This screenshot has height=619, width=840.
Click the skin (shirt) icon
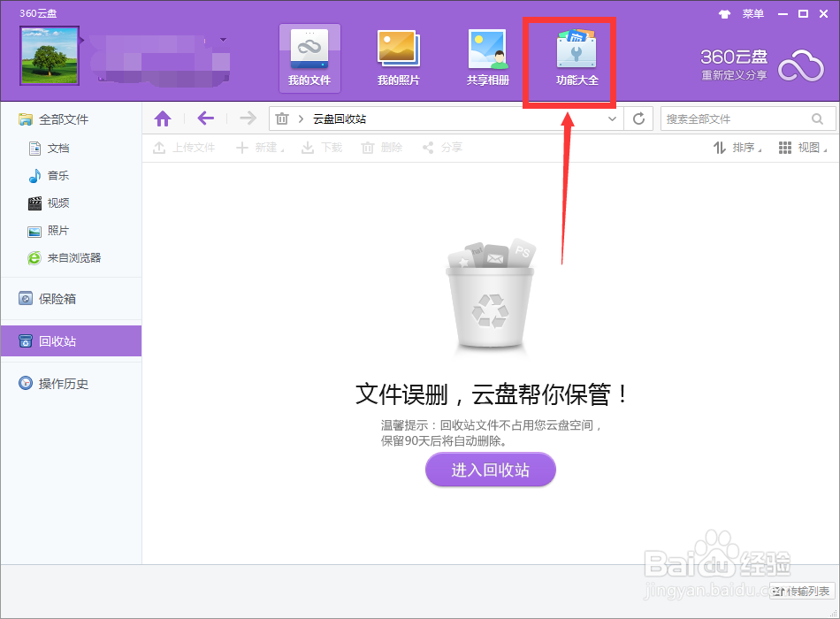click(x=724, y=14)
